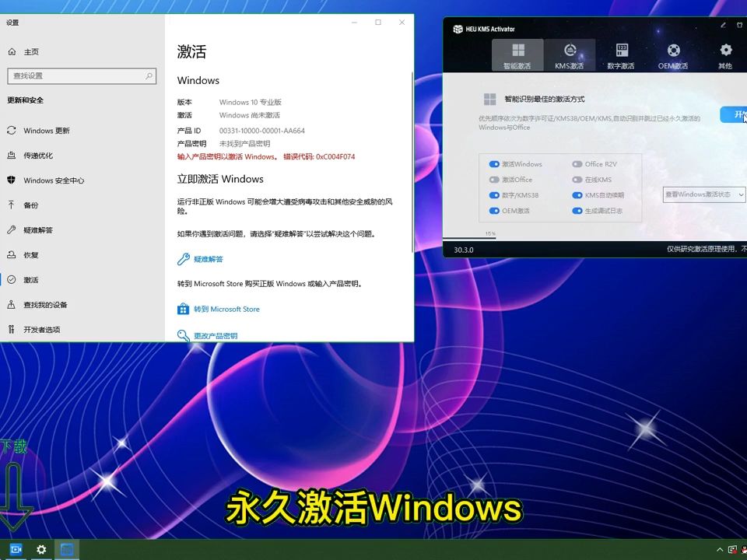
Task: Click the key magnifier icon beside 更改产品密钥
Action: [184, 335]
